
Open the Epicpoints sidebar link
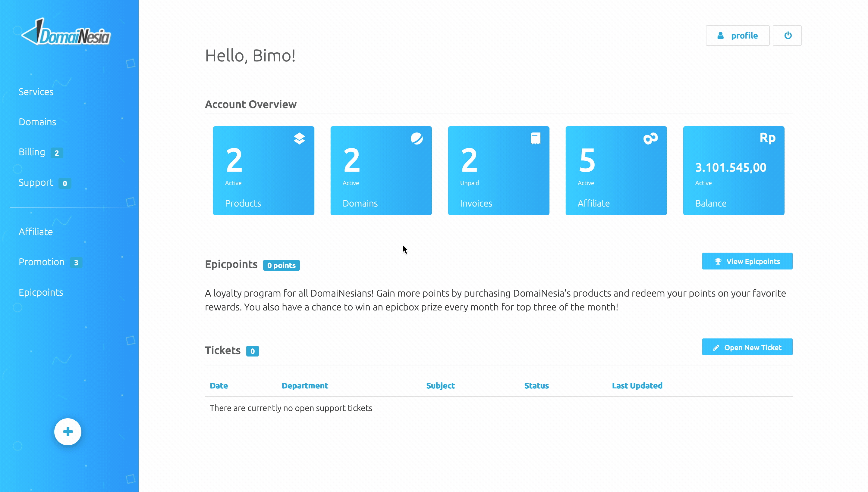41,292
